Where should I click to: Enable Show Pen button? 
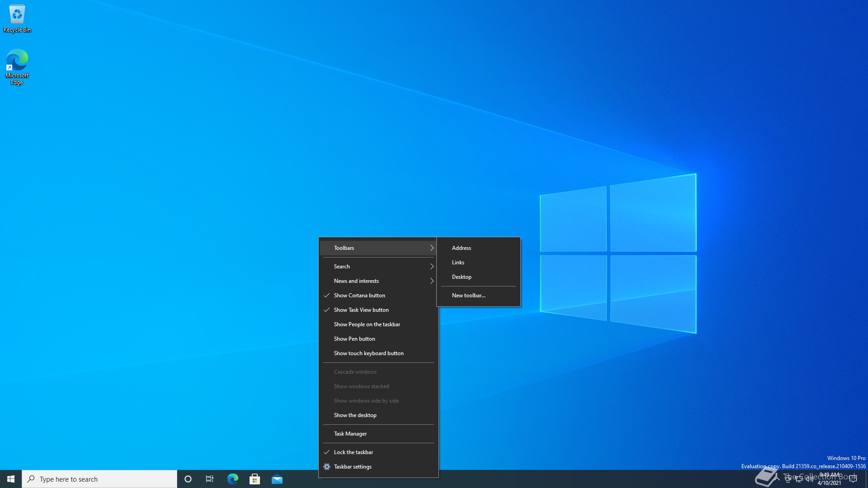click(x=378, y=339)
